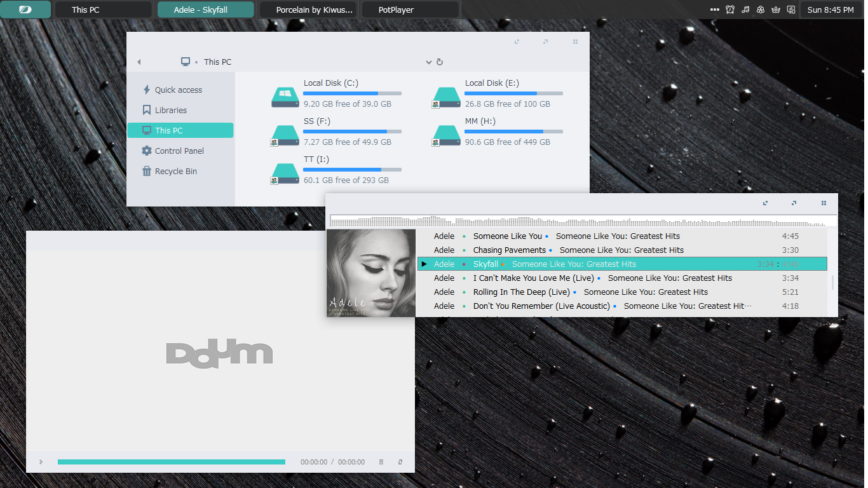Click the Adele album art thumbnail

(371, 273)
